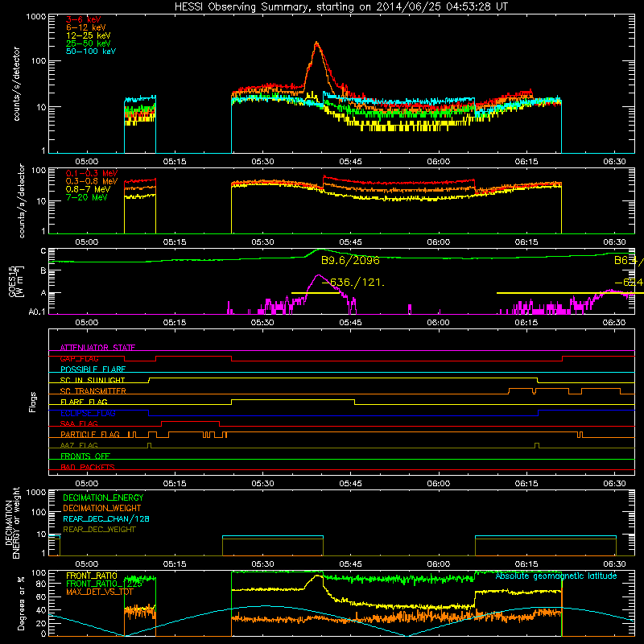Select the 0.3-0.8 MeV legend label
This screenshot has width=644, height=644.
(92, 181)
